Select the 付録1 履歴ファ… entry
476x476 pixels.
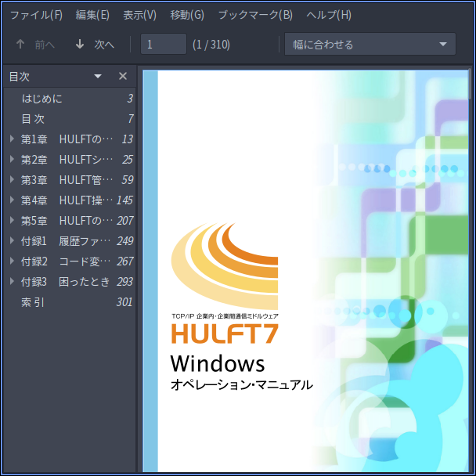pyautogui.click(x=70, y=240)
